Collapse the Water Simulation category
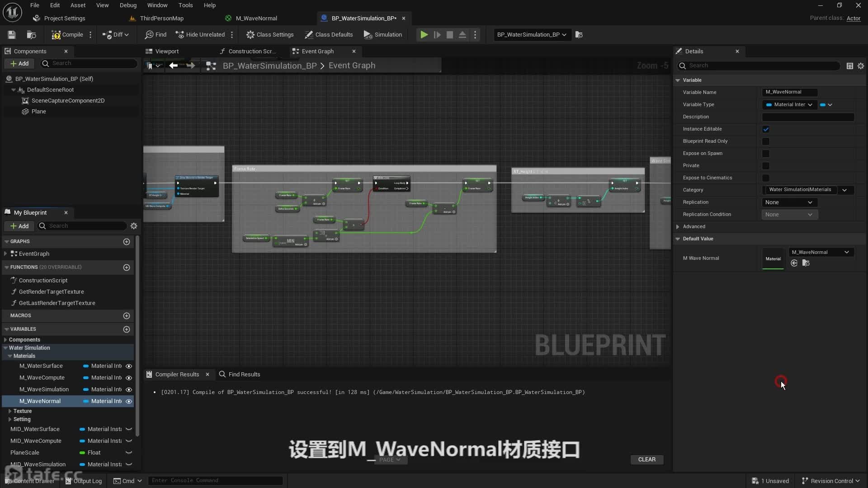The height and width of the screenshot is (488, 868). pyautogui.click(x=5, y=348)
